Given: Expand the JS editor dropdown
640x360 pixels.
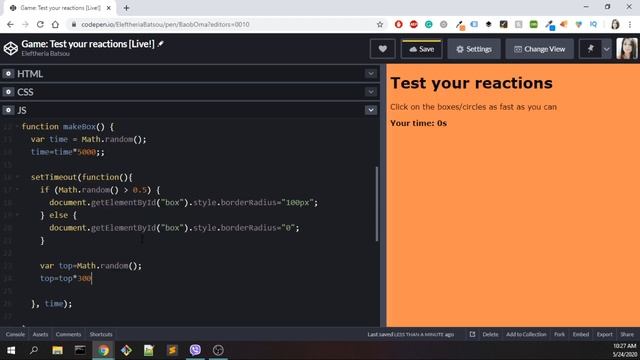Looking at the screenshot, I should [x=371, y=110].
